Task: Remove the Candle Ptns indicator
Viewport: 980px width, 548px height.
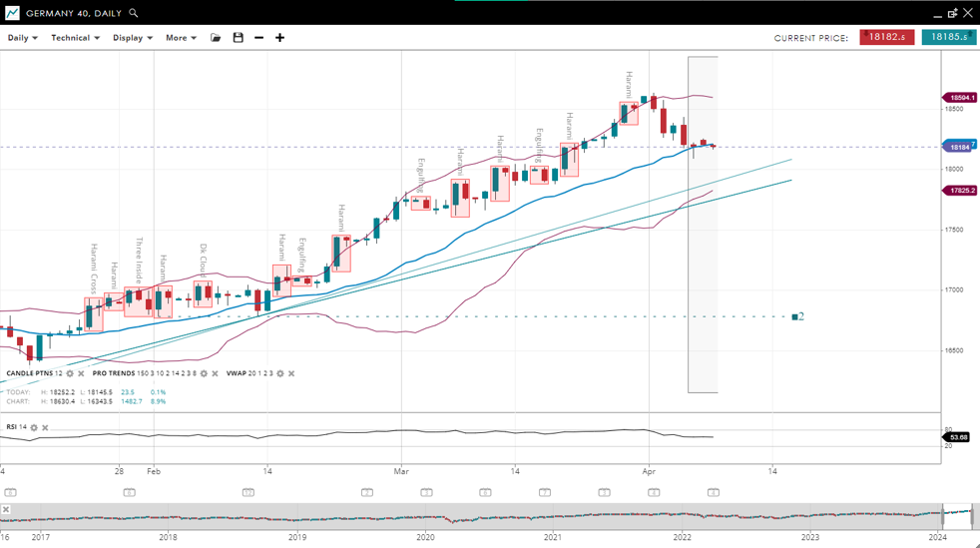Action: pos(82,373)
